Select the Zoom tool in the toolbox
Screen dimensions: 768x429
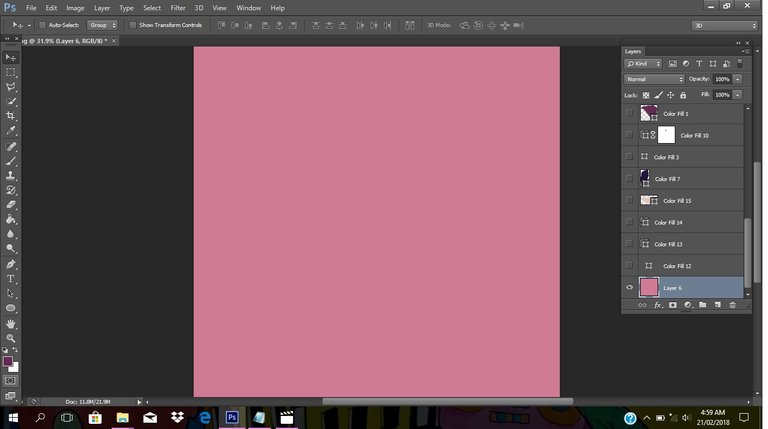point(10,338)
